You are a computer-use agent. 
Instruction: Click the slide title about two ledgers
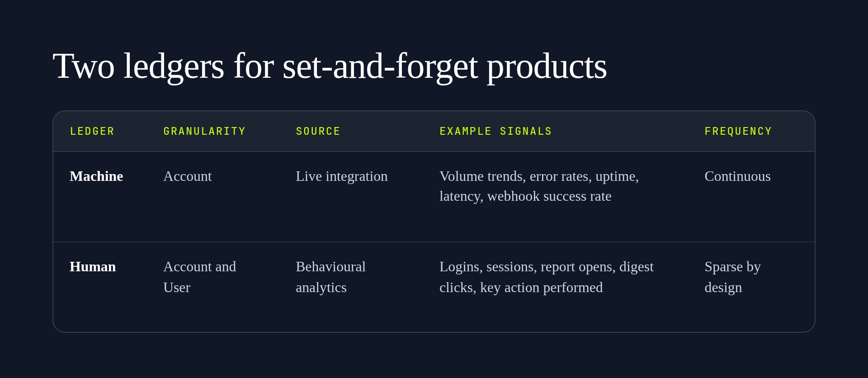330,66
